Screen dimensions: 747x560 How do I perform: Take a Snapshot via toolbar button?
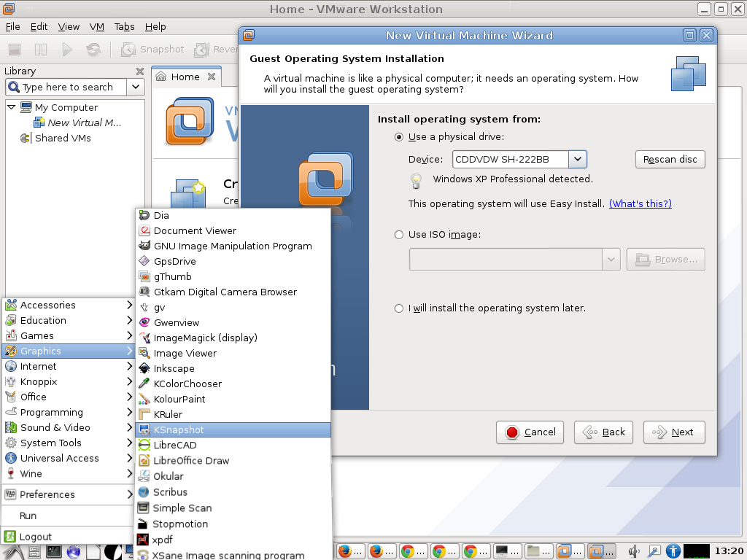152,49
